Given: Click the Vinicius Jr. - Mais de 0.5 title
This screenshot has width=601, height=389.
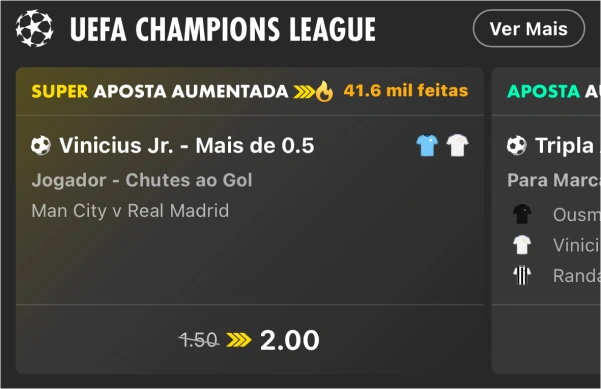Looking at the screenshot, I should [x=187, y=146].
